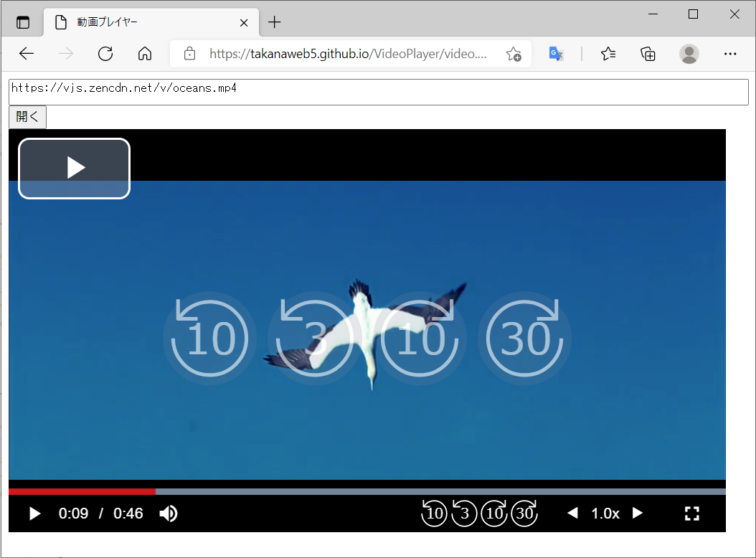Mute the video volume
The height and width of the screenshot is (558, 756).
(x=168, y=513)
